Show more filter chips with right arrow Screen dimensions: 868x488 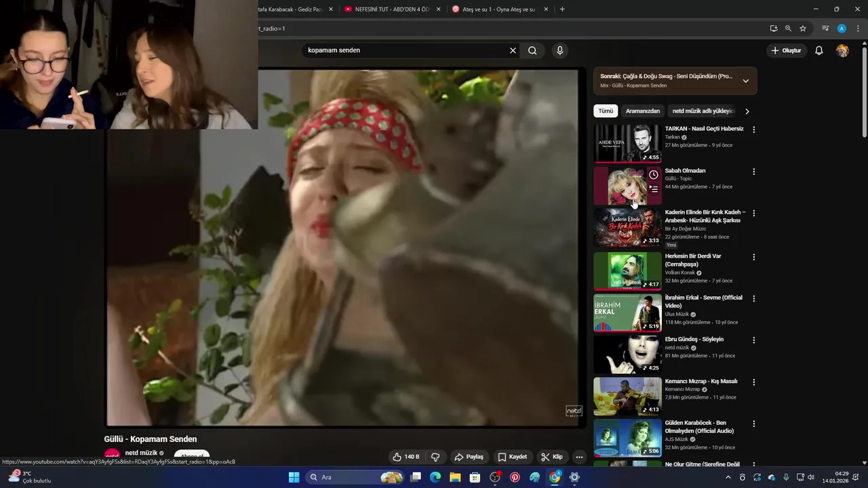point(747,111)
